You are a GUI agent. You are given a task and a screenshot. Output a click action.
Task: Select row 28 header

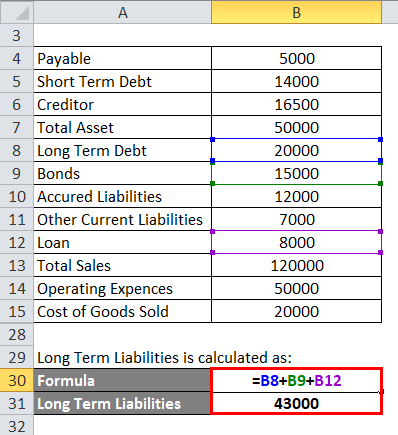pyautogui.click(x=17, y=334)
